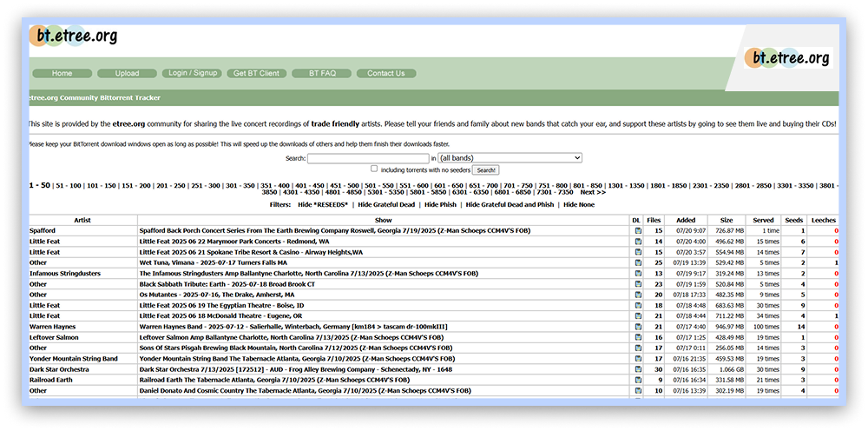Download Infamous Stringdusters Amp Ballantyne torrent
Screen dimensions: 868x431
638,273
